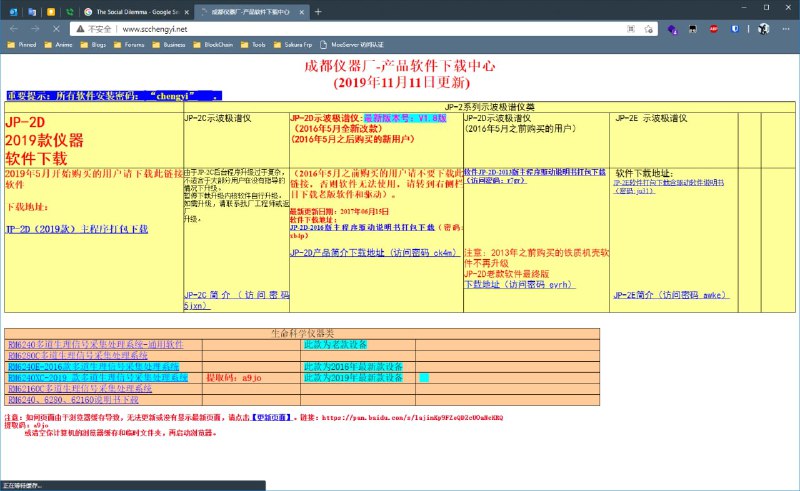Screen dimensions: 800x491
Task: Open the Adblock Plus extension
Action: (713, 29)
